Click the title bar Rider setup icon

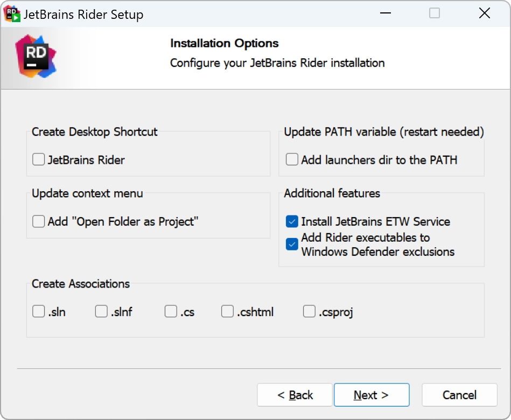pos(12,14)
